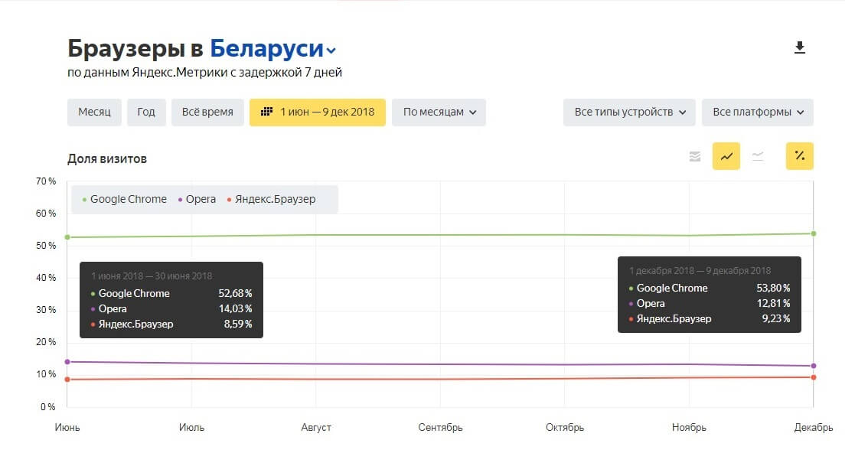The height and width of the screenshot is (450, 868).
Task: Click the Месяц period button
Action: point(94,111)
